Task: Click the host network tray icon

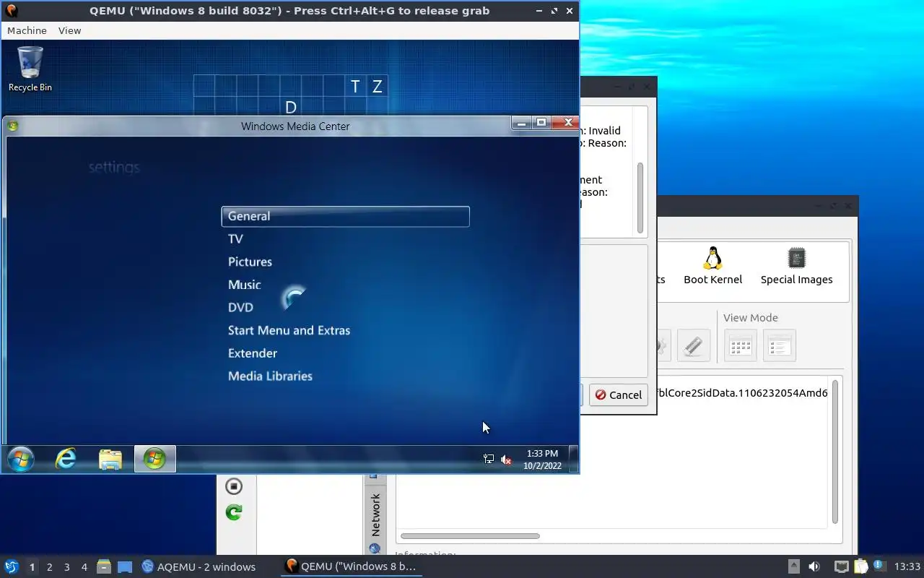Action: tap(841, 566)
